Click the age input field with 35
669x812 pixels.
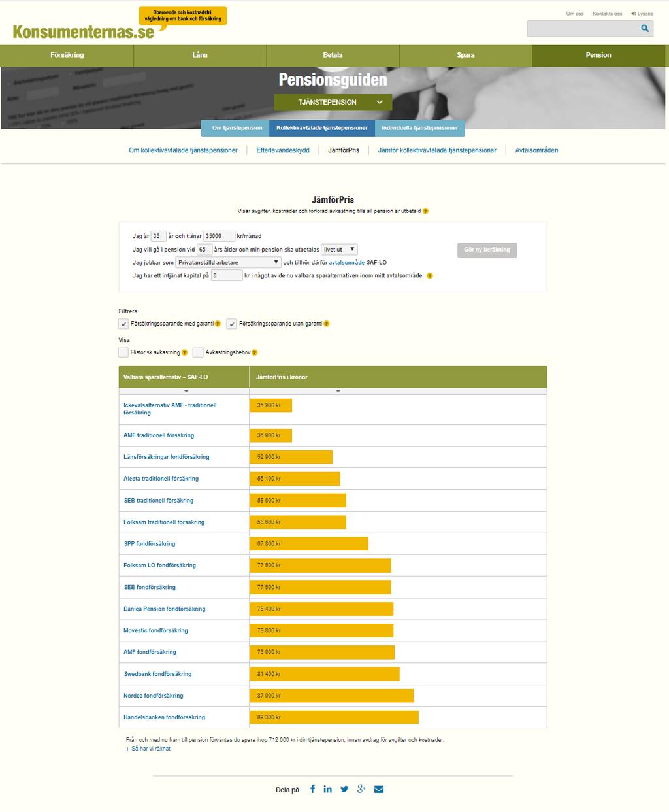158,236
